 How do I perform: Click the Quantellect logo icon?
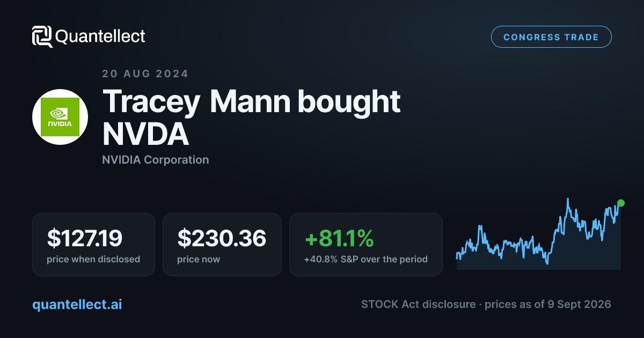[42, 36]
